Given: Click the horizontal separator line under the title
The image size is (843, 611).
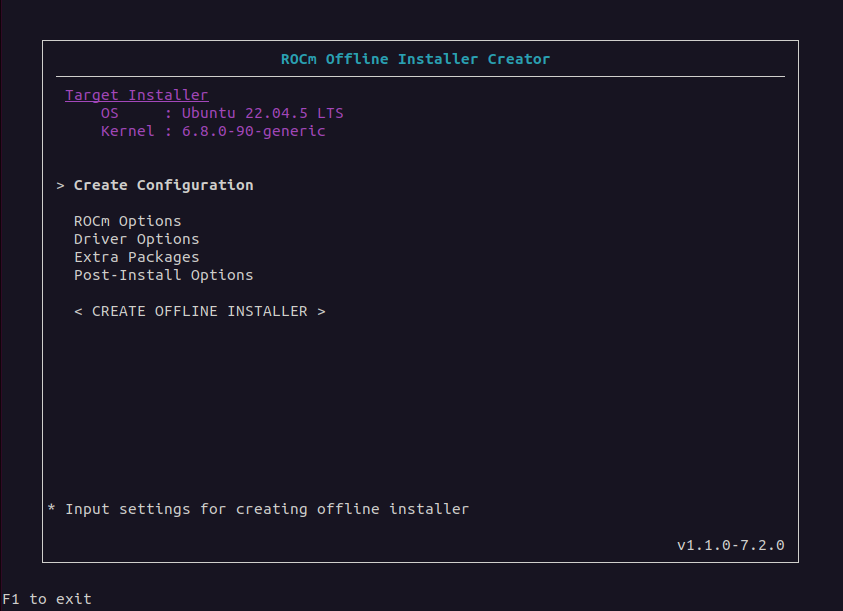Looking at the screenshot, I should (x=420, y=77).
